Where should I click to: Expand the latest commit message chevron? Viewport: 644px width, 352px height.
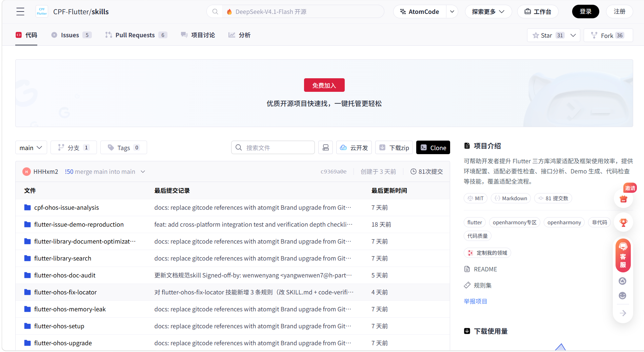click(143, 172)
